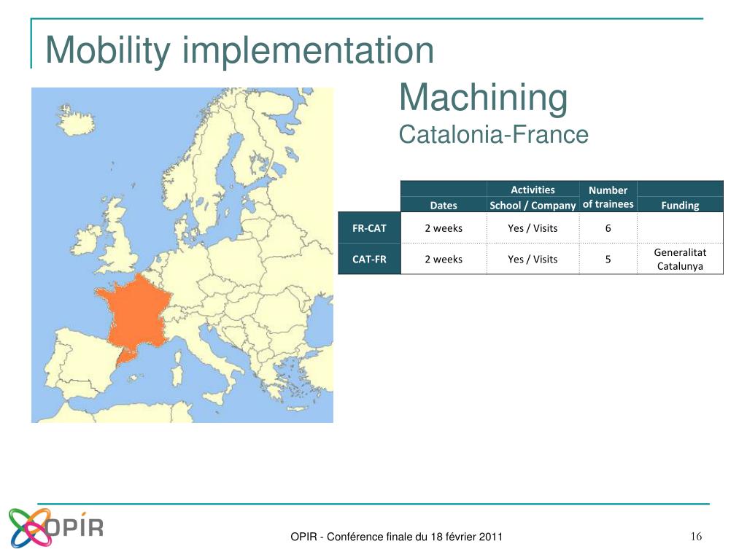Click the "Machining" heading
The height and width of the screenshot is (560, 747).
click(483, 98)
